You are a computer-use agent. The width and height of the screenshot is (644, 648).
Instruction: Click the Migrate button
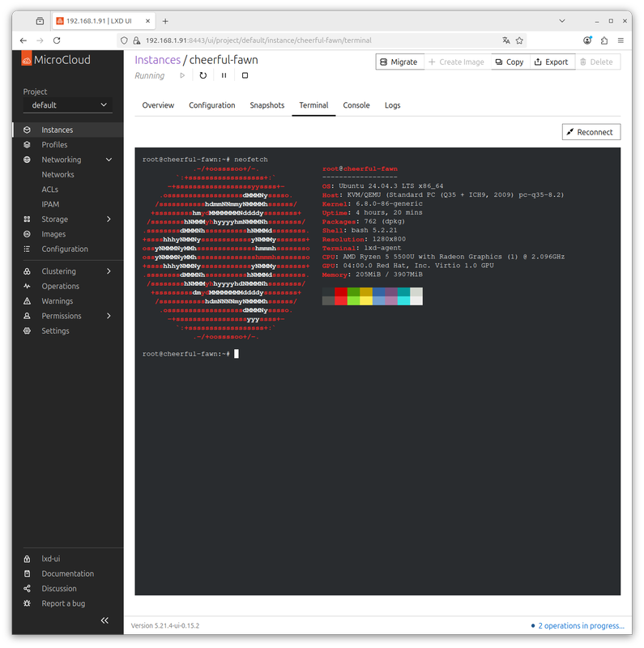pos(399,62)
